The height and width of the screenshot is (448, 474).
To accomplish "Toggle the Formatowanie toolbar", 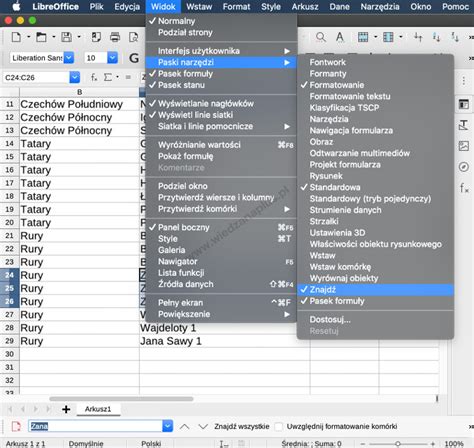I will 375,85.
